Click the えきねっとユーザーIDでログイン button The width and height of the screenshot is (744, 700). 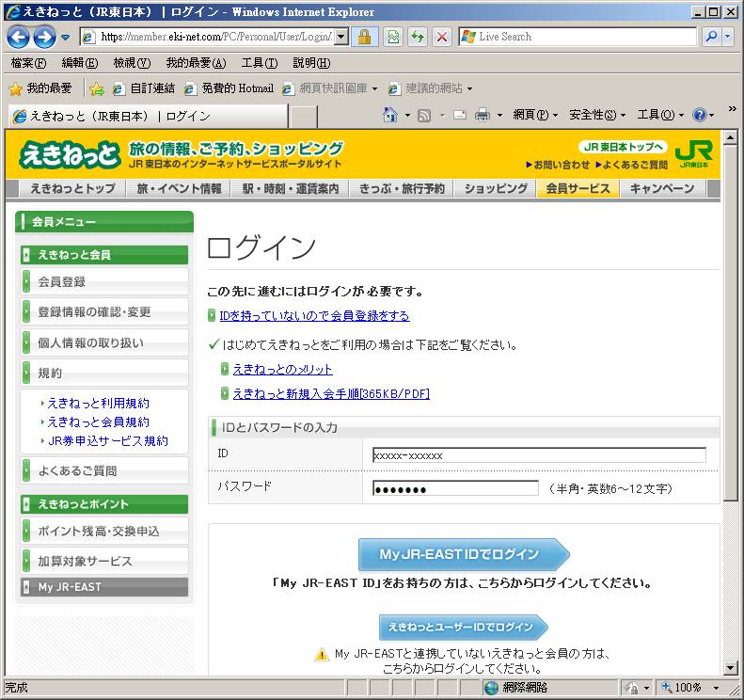pyautogui.click(x=463, y=627)
